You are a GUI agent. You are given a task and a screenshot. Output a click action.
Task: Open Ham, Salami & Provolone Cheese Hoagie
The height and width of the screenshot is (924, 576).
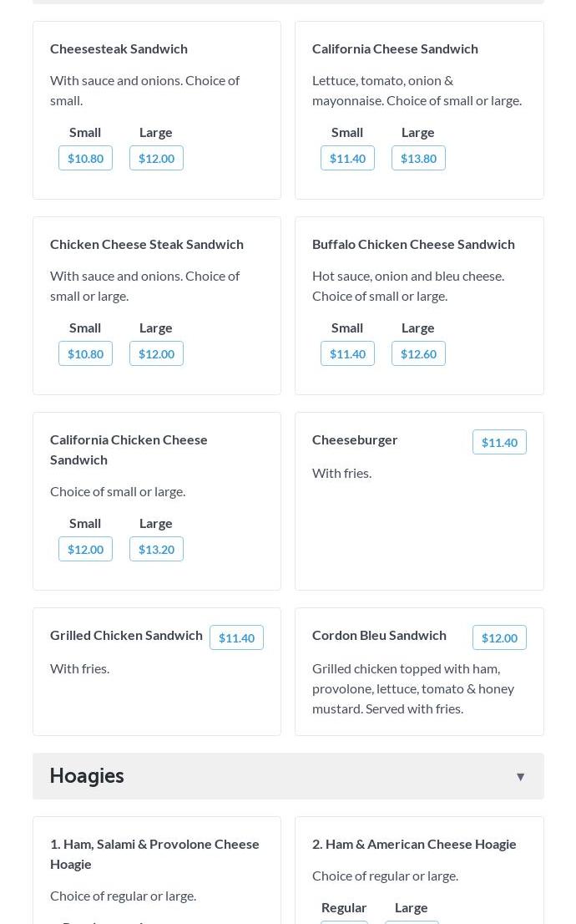pos(154,853)
